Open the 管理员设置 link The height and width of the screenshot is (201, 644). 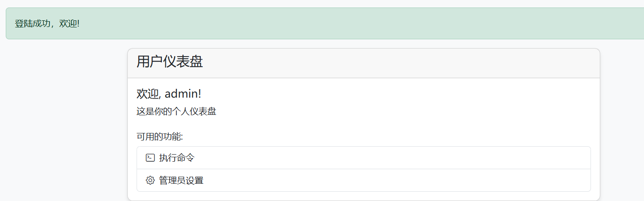point(181,180)
